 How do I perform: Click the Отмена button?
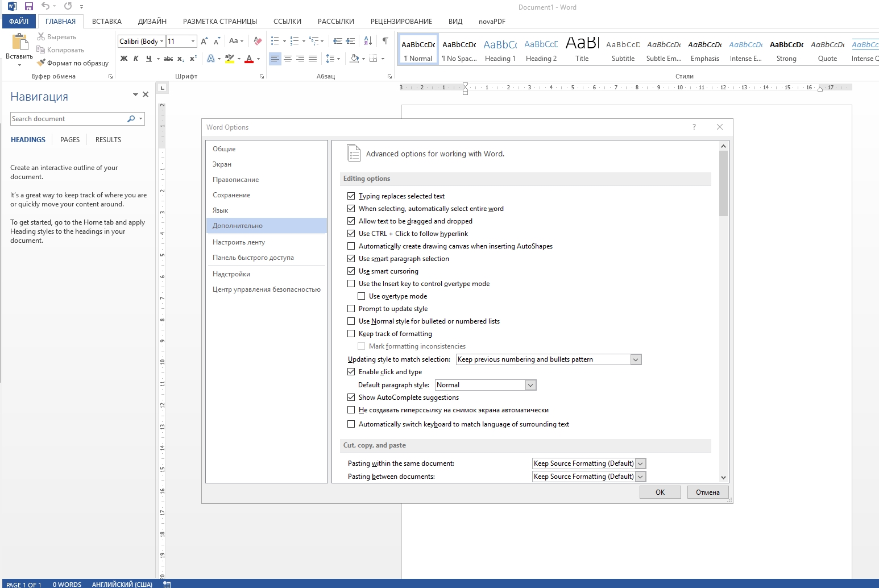pos(708,492)
